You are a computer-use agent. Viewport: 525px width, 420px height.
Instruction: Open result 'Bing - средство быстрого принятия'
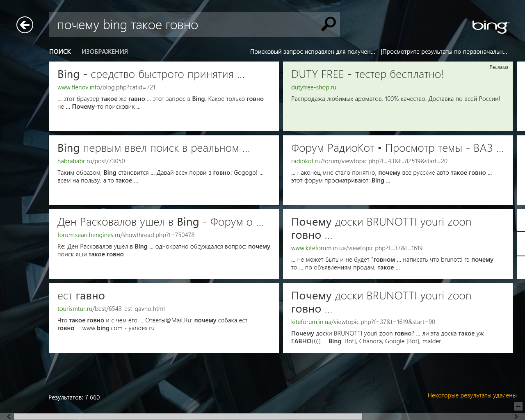tap(151, 74)
